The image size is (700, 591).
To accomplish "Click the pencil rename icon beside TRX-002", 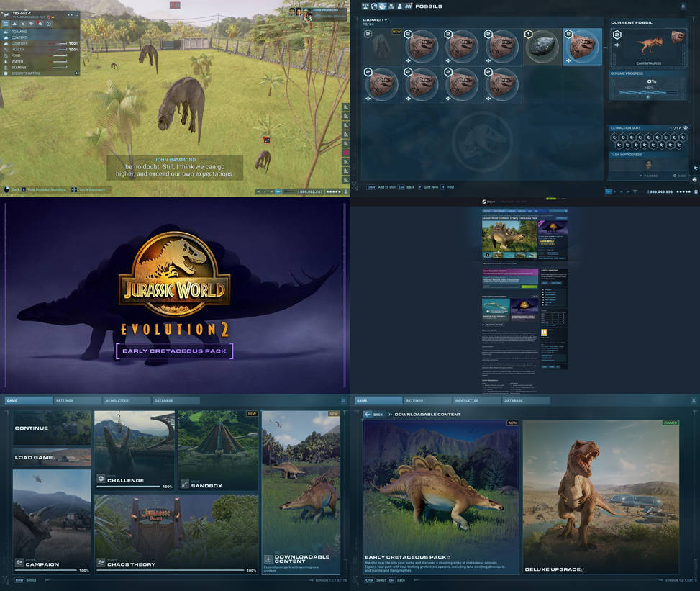I will pyautogui.click(x=29, y=14).
